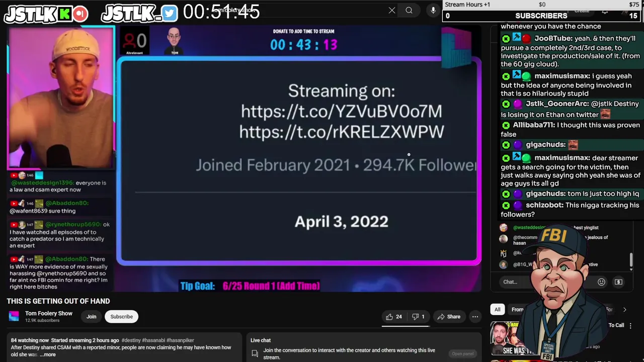Screen dimensions: 644x362
Task: Click the 'SUBSCRIBERS' goal bar label
Action: pyautogui.click(x=541, y=16)
